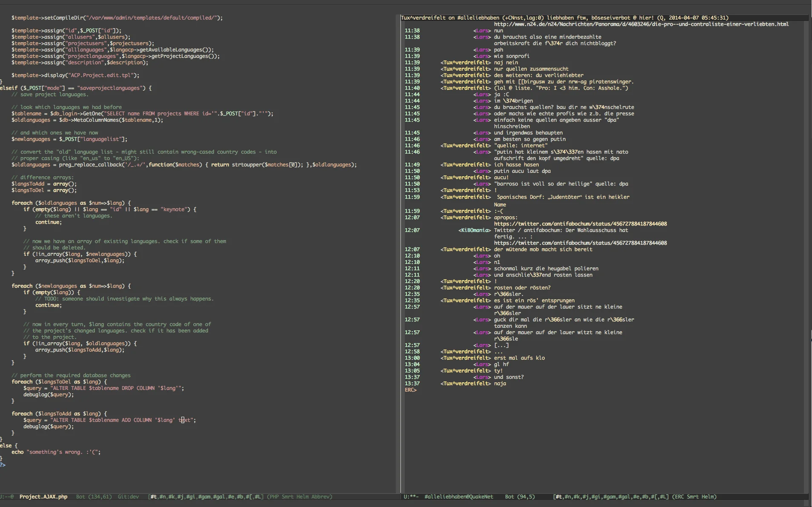Viewport: 812px width, 507px height.
Task: Click the (PHP Smrt Helm Abbrev) mode indicator
Action: pos(300,496)
